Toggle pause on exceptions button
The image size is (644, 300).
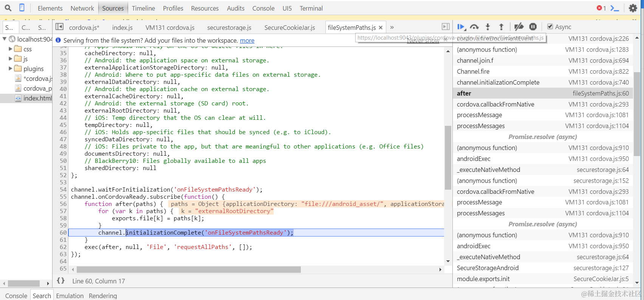click(533, 27)
